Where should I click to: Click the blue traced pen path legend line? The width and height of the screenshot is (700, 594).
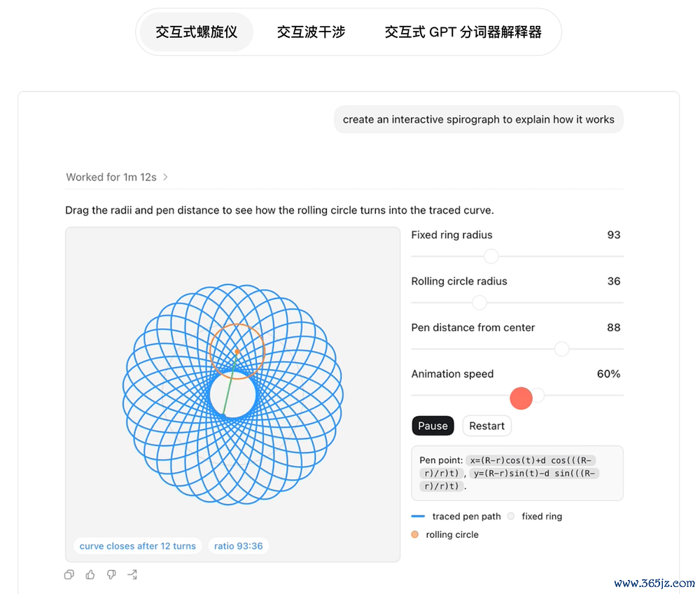pyautogui.click(x=418, y=516)
